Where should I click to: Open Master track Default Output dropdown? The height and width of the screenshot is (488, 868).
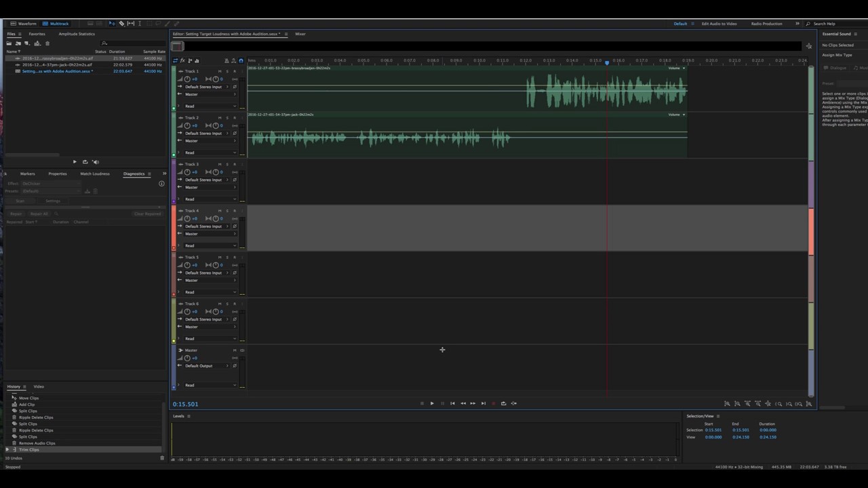coord(206,366)
